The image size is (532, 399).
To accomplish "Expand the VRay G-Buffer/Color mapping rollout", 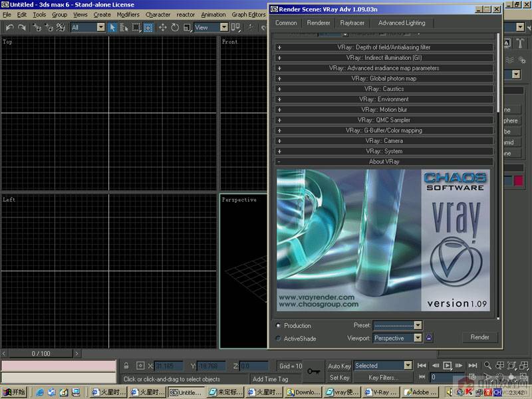I will point(384,130).
